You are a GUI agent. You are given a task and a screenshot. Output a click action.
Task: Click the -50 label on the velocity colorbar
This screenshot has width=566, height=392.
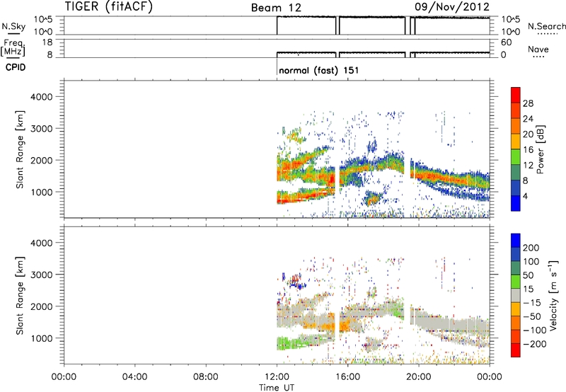[x=532, y=316]
